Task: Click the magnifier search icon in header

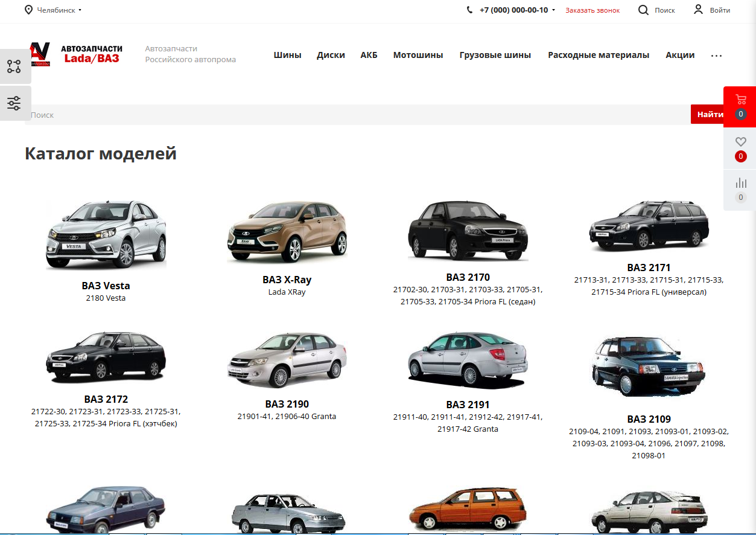Action: point(644,10)
